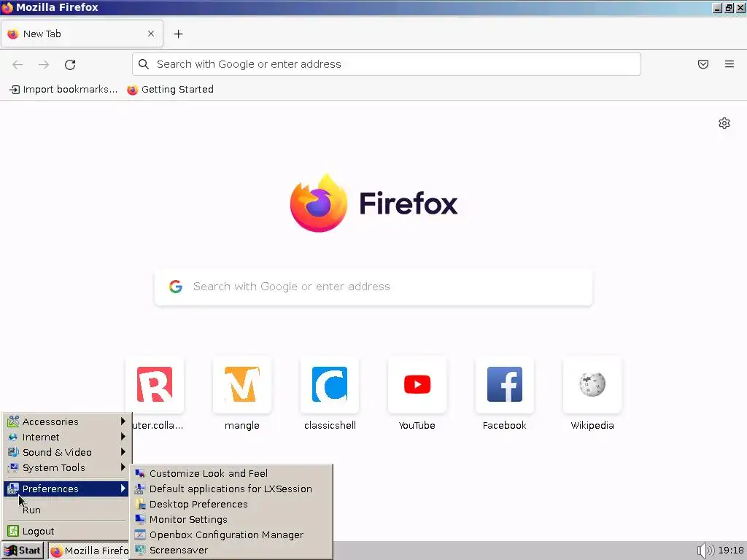Click the Sound & Video menu icon
Viewport: 747px width, 560px height.
[x=13, y=452]
